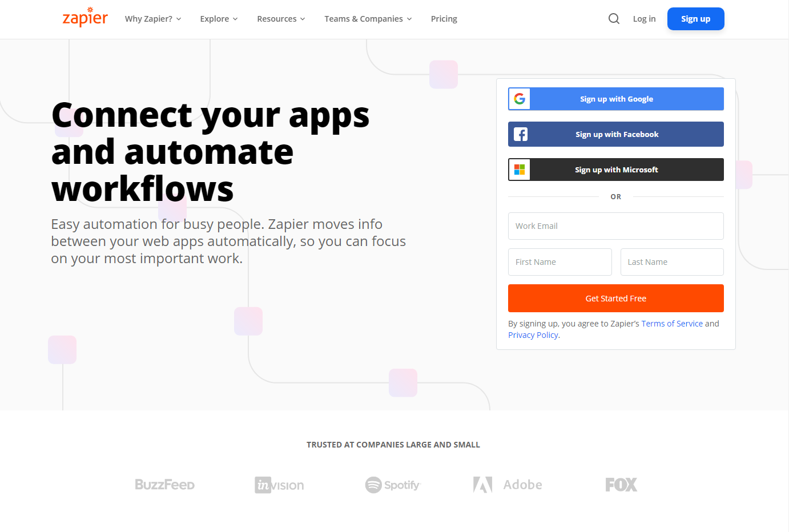The width and height of the screenshot is (789, 532).
Task: Open the Privacy Policy link
Action: 533,335
